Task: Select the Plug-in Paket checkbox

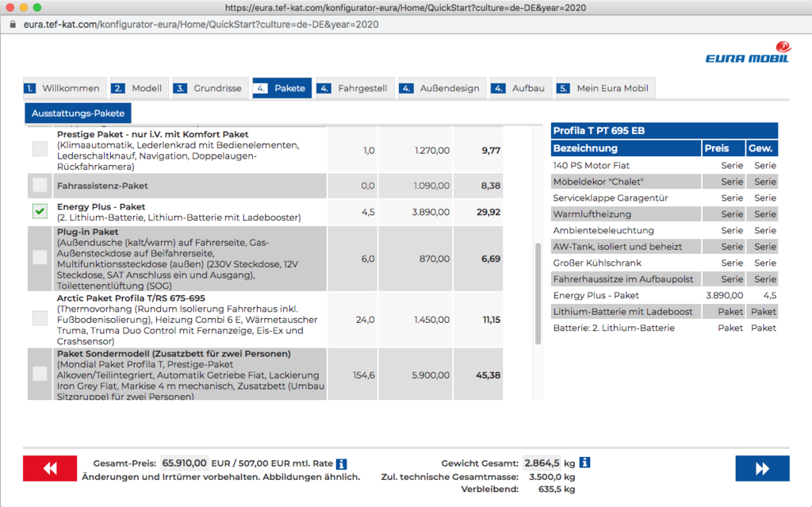Action: 40,258
